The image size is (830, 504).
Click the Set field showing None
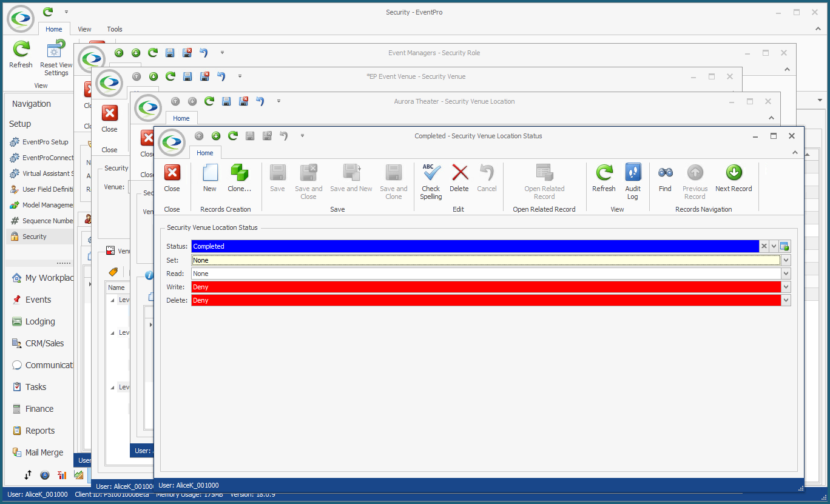(486, 260)
